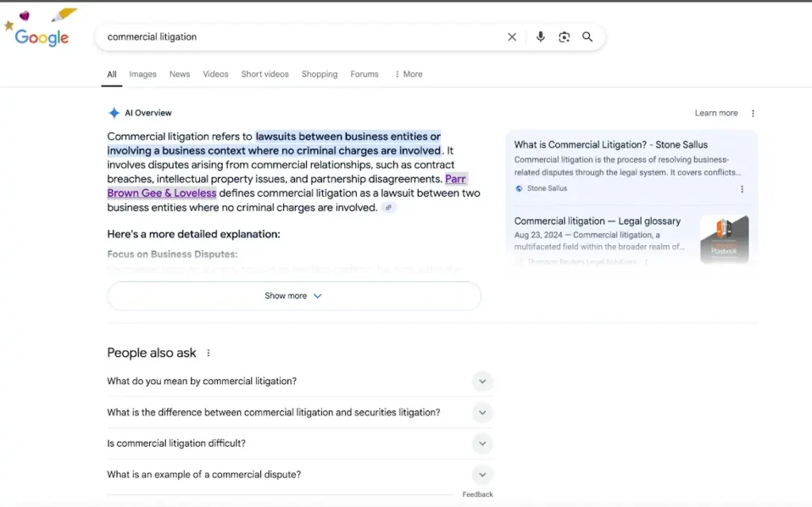Image resolution: width=812 pixels, height=507 pixels.
Task: Expand commercial vs securities litigation difference question
Action: pyautogui.click(x=301, y=413)
